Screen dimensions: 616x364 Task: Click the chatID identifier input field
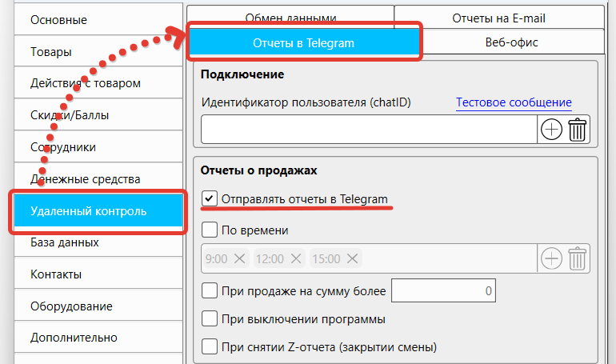(368, 130)
